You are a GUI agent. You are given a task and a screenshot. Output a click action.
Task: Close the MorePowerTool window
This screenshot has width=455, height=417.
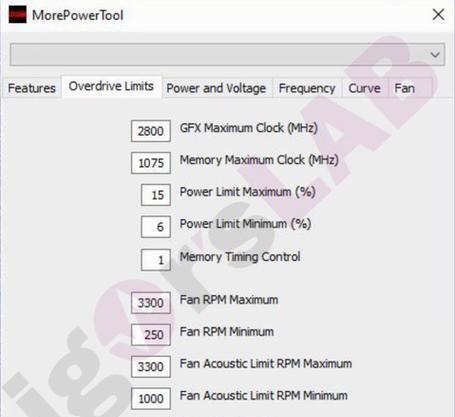click(438, 15)
